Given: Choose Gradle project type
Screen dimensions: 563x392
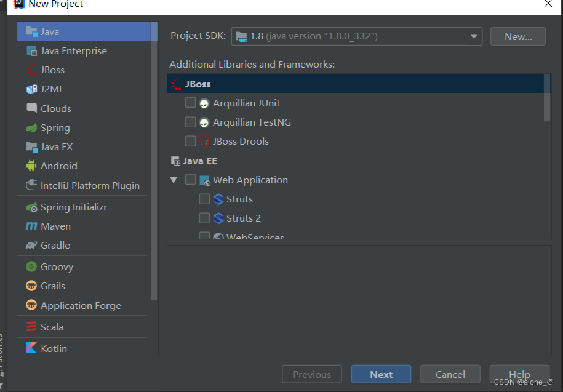Looking at the screenshot, I should click(x=84, y=245).
